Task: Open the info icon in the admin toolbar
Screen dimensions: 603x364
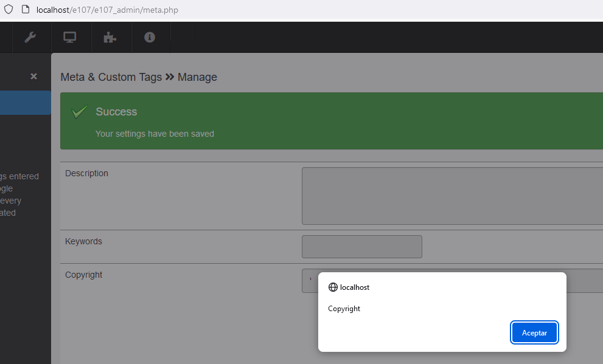Action: coord(150,37)
